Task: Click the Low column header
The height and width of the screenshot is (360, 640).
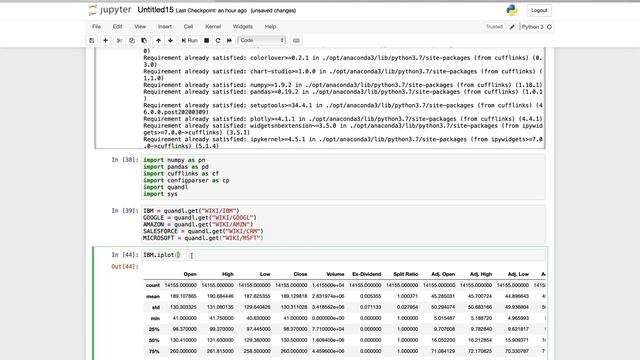Action: 265,274
